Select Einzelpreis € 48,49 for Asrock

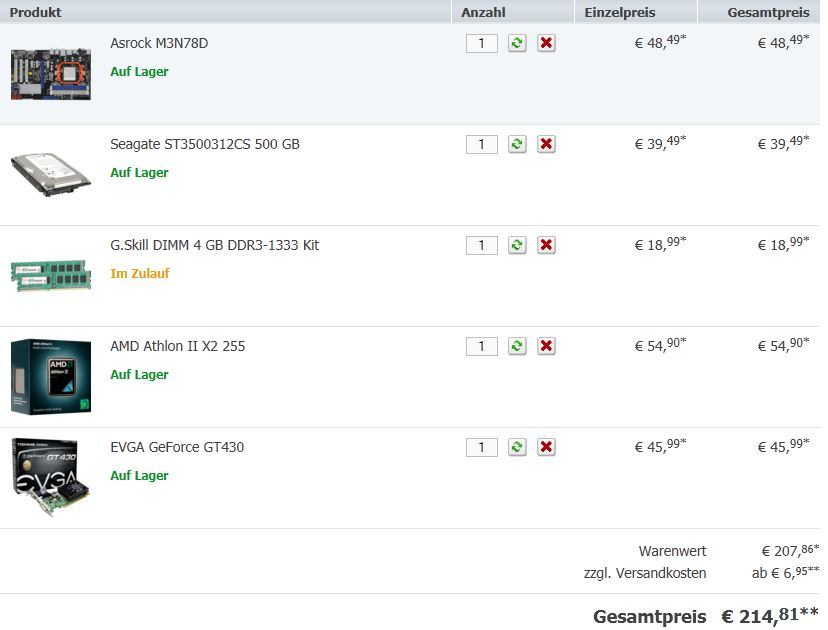660,42
